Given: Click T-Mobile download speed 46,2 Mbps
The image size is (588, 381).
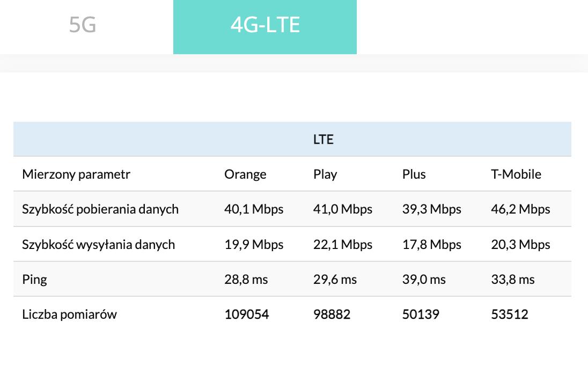Looking at the screenshot, I should [520, 209].
